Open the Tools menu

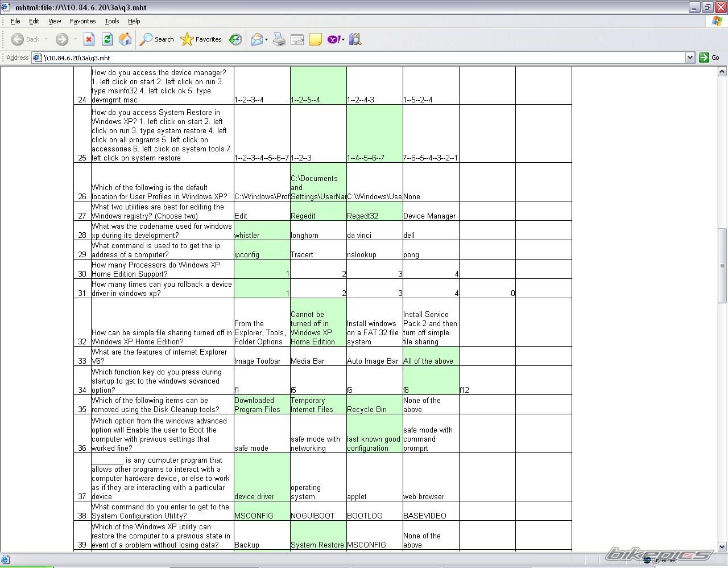(112, 21)
